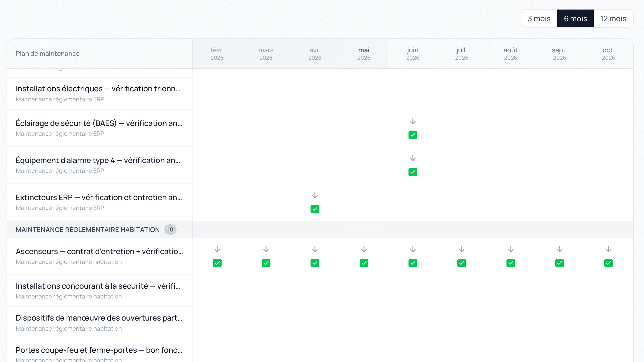Switch the timeline to 12 mois

tap(613, 19)
